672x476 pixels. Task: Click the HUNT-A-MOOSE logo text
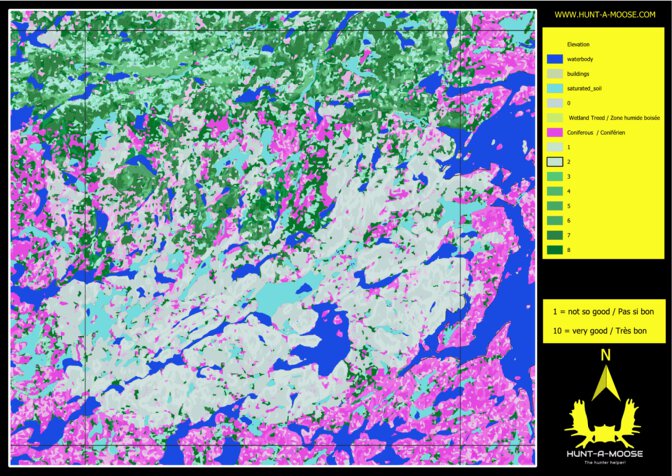click(x=604, y=454)
